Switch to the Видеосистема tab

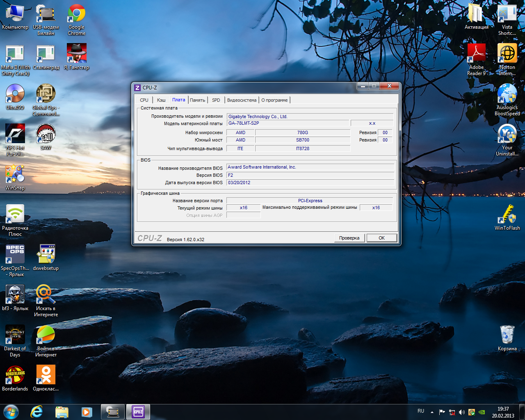[x=242, y=100]
